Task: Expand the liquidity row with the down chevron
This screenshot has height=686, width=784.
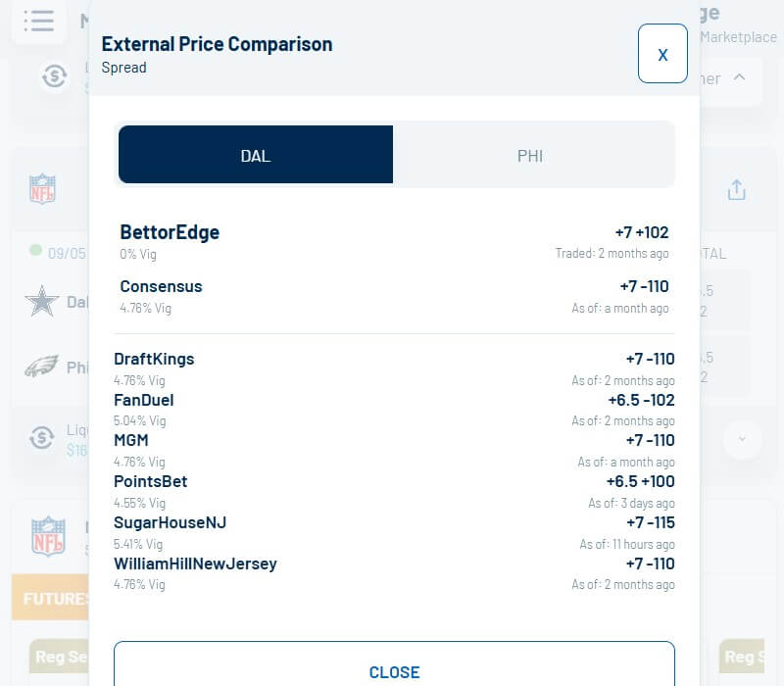Action: click(x=742, y=439)
